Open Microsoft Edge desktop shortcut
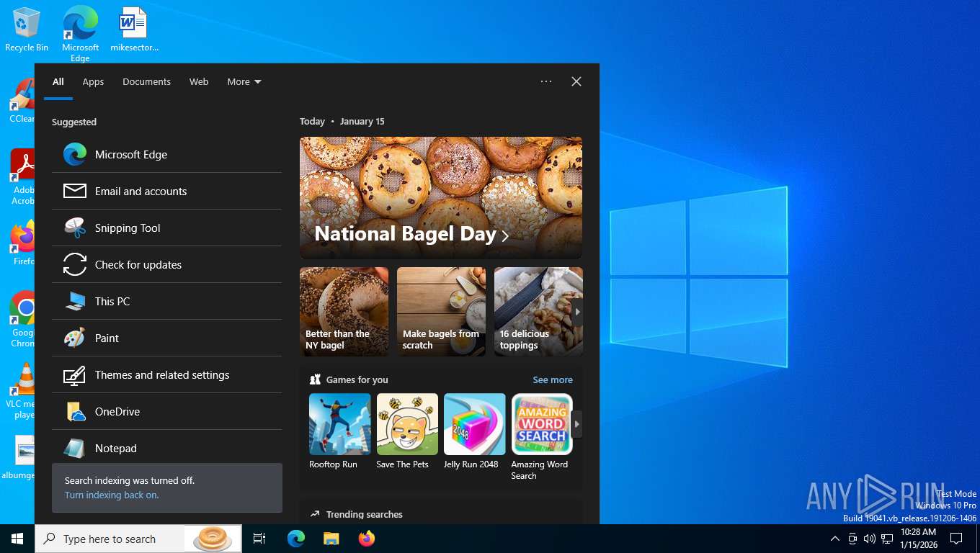Viewport: 980px width, 553px height. [80, 34]
